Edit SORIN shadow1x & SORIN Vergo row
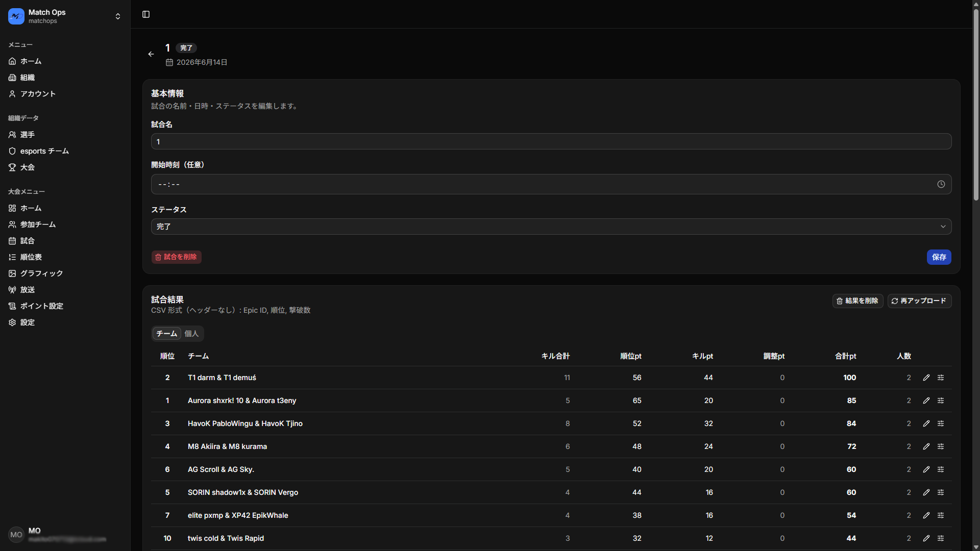 tap(926, 492)
